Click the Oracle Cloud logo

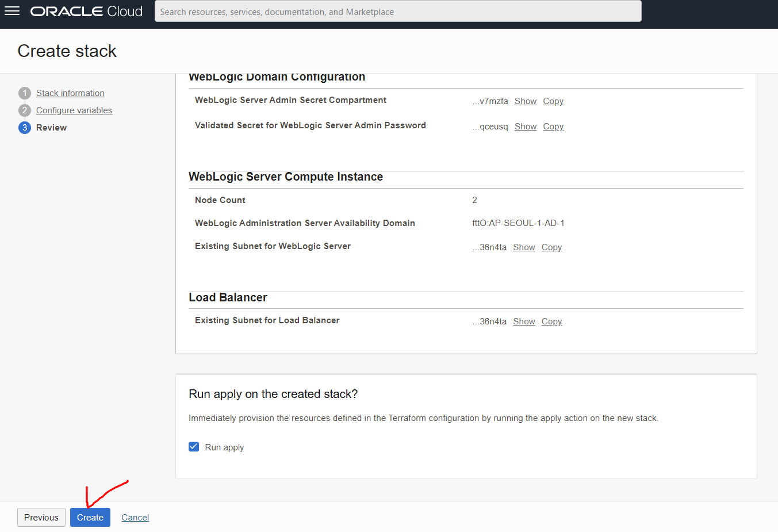click(x=86, y=12)
